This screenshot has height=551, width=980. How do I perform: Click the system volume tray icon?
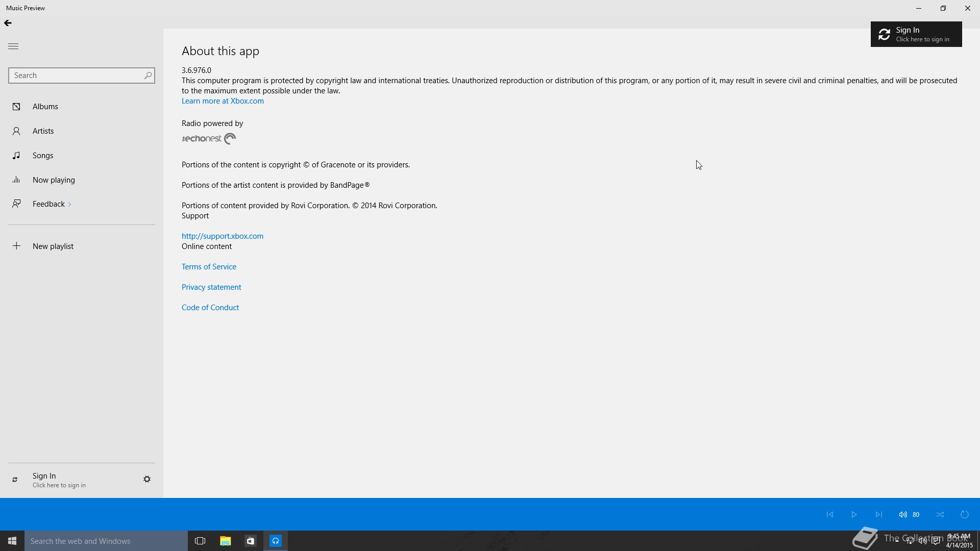click(923, 541)
